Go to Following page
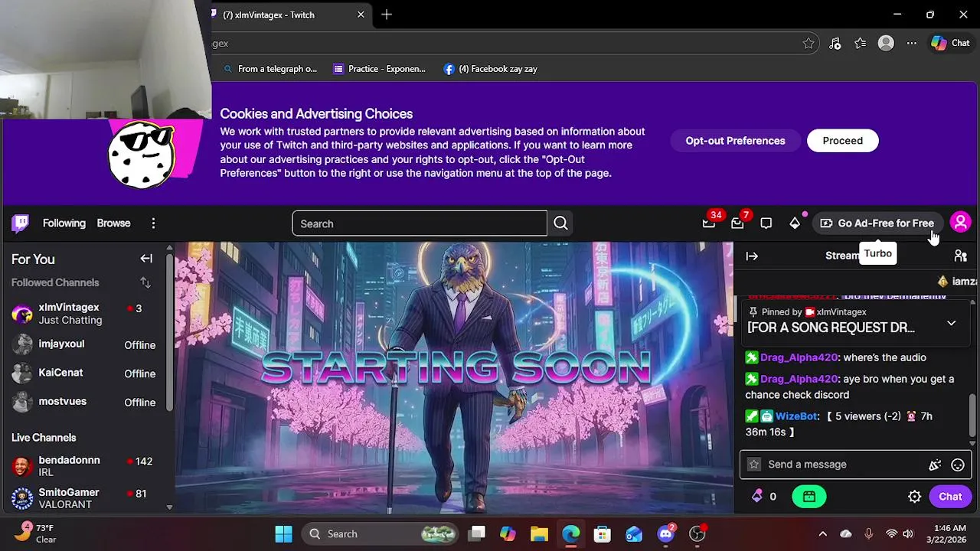 [64, 223]
